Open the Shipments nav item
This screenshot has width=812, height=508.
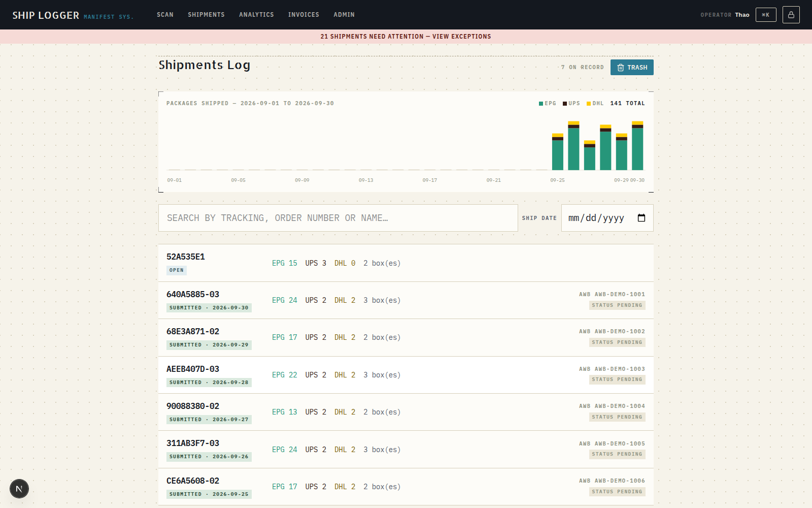(206, 15)
